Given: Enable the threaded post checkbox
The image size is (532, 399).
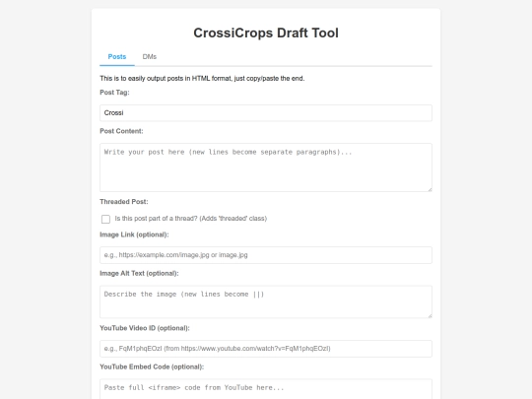Looking at the screenshot, I should point(105,219).
